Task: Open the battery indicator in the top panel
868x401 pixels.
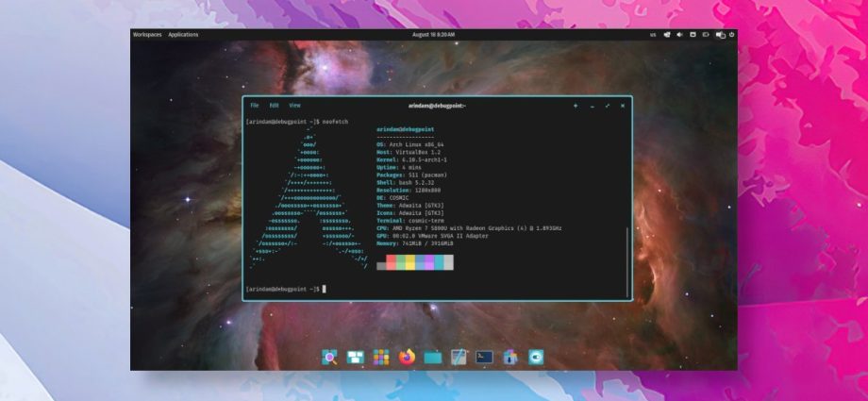Action: (706, 34)
